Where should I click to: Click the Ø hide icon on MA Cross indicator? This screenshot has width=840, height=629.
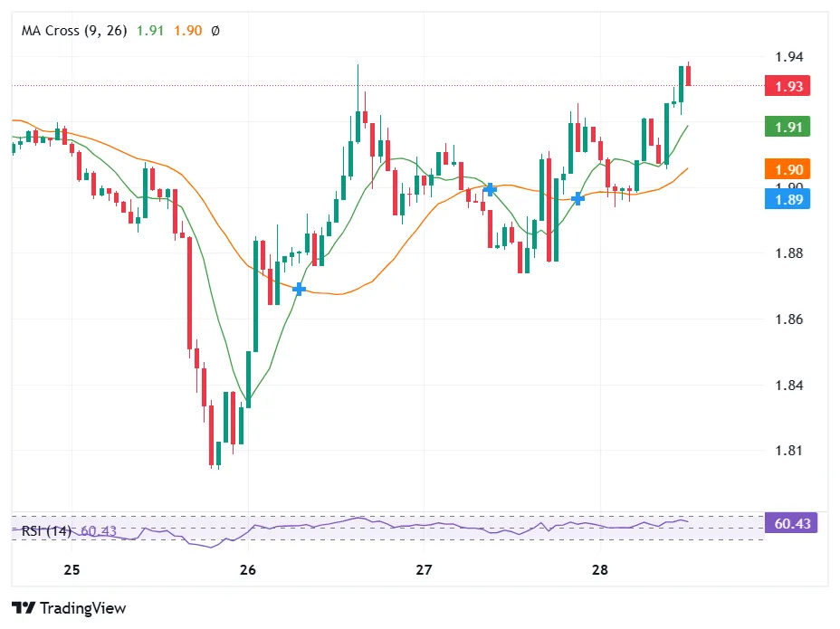click(x=216, y=29)
